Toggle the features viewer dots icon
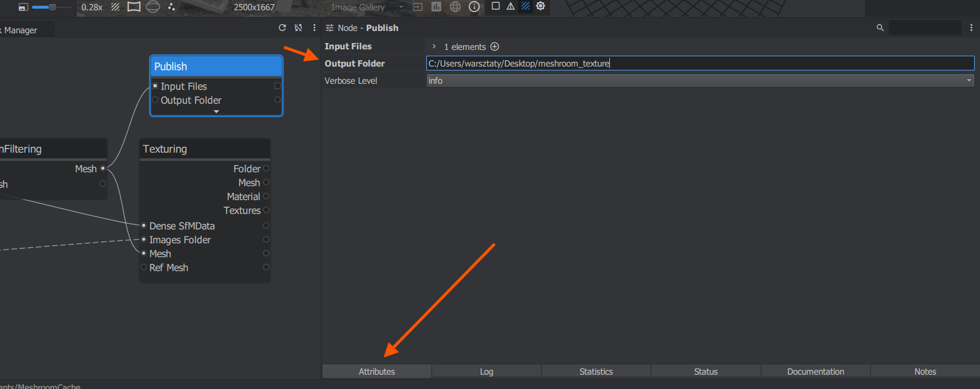 tap(171, 7)
